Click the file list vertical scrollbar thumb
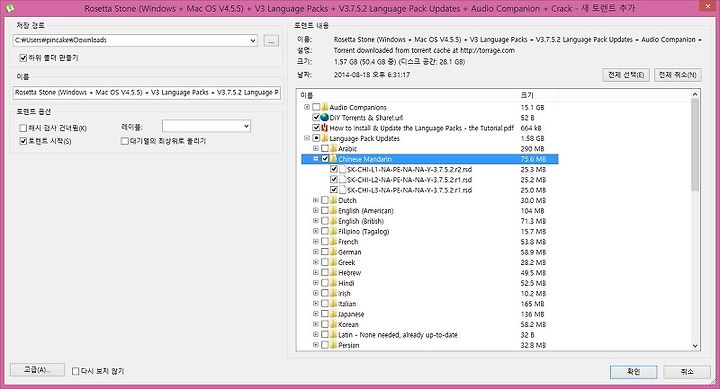This screenshot has height=389, width=720. pyautogui.click(x=695, y=145)
